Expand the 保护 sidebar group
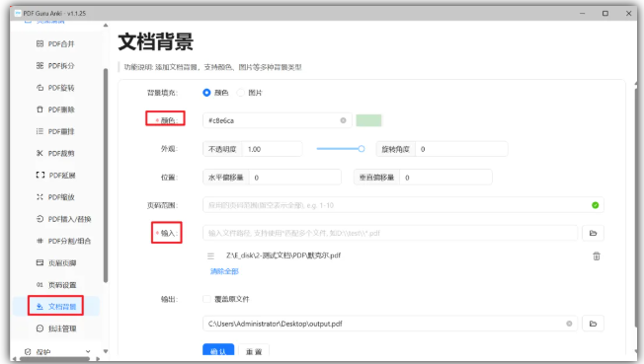Screen dimensions: 644x364 [x=56, y=352]
